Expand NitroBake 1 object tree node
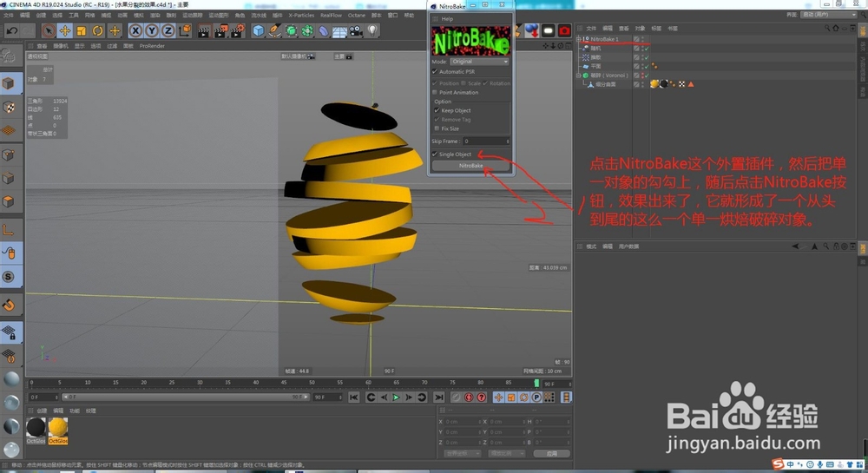This screenshot has height=473, width=868. [578, 39]
